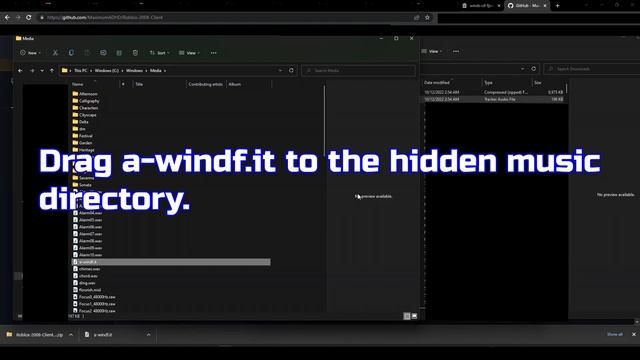The width and height of the screenshot is (640, 360).
Task: Open the Sort dropdown in Media toolbar
Action: (160, 53)
